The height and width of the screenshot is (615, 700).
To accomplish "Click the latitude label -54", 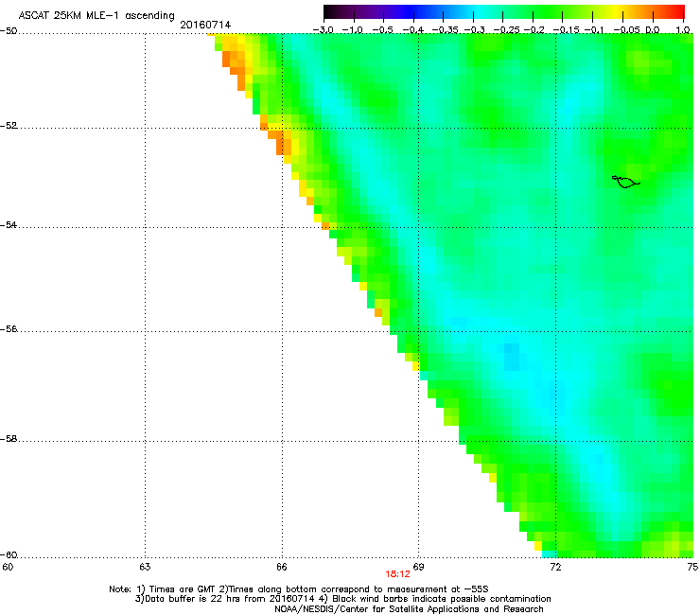I will coord(9,225).
